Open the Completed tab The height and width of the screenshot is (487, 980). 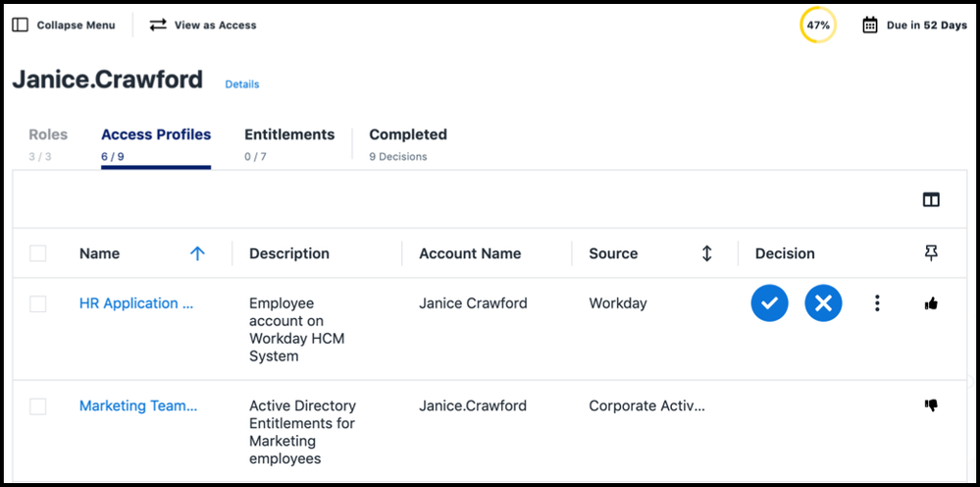pyautogui.click(x=407, y=143)
